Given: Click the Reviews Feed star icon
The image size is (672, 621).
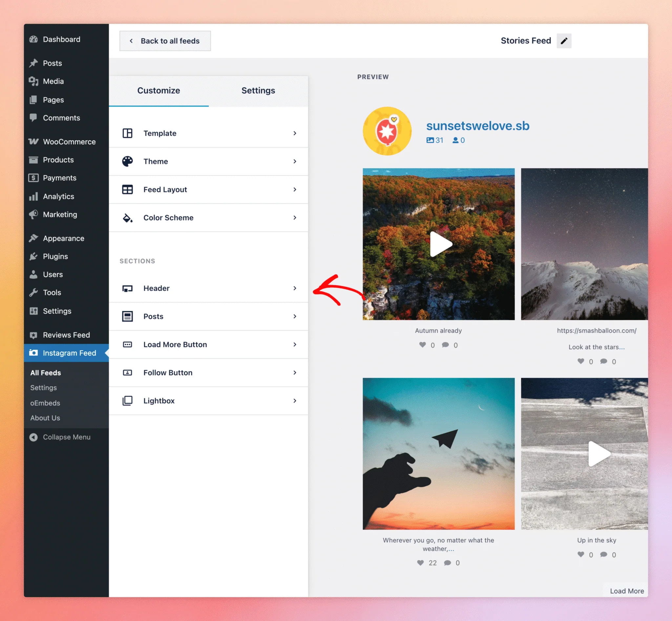Looking at the screenshot, I should [x=33, y=335].
